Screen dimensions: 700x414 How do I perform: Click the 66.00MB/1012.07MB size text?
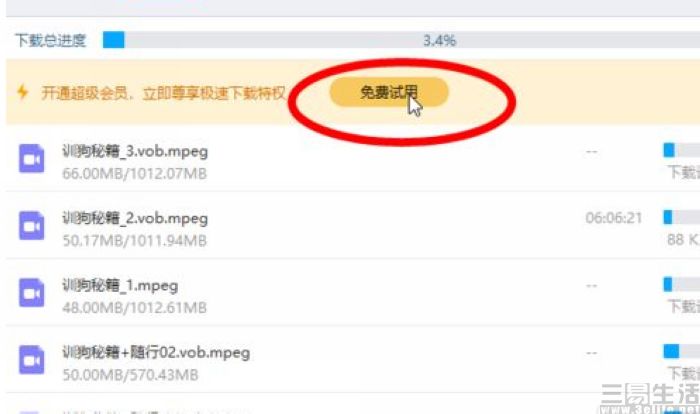[134, 173]
